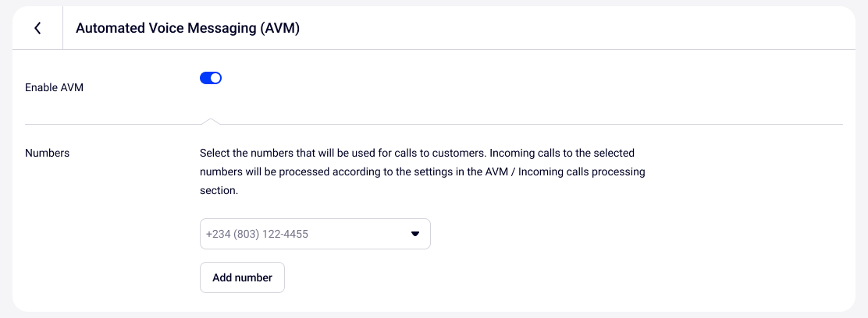Image resolution: width=868 pixels, height=318 pixels.
Task: Go back using the left chevron
Action: pyautogui.click(x=37, y=28)
